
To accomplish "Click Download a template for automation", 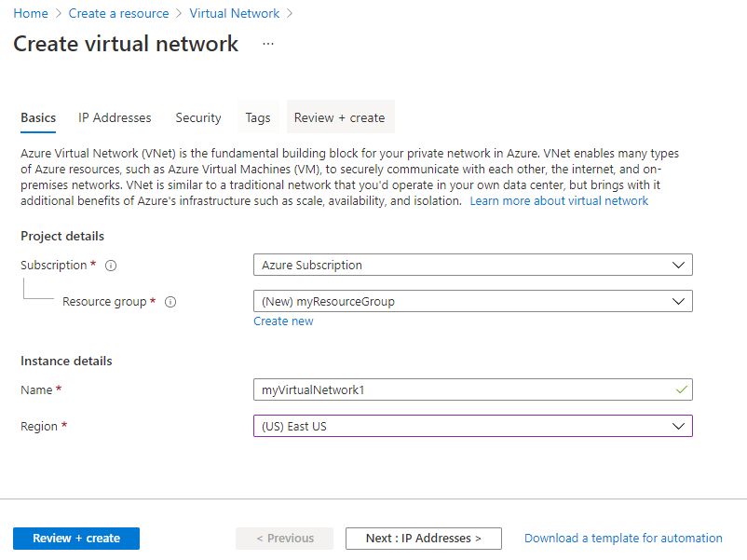I will click(x=623, y=539).
